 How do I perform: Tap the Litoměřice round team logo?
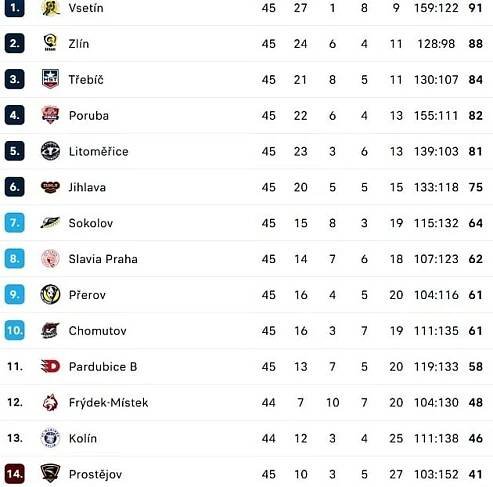coord(50,151)
